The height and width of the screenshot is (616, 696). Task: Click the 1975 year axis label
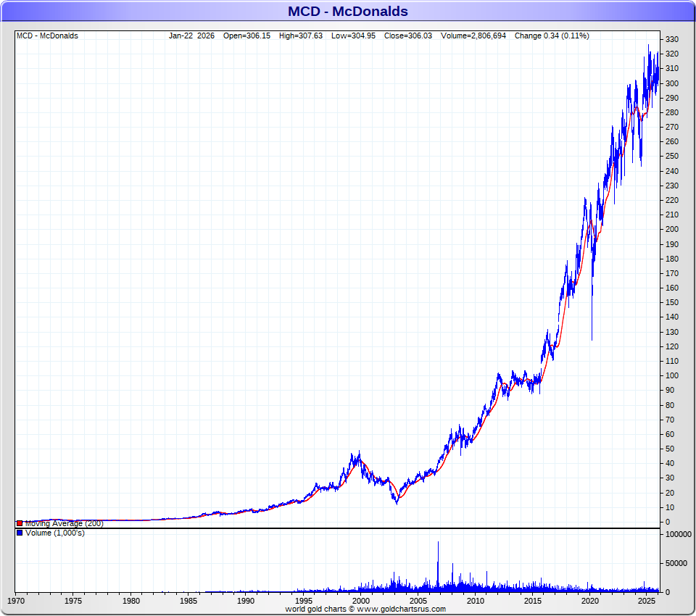[x=73, y=601]
